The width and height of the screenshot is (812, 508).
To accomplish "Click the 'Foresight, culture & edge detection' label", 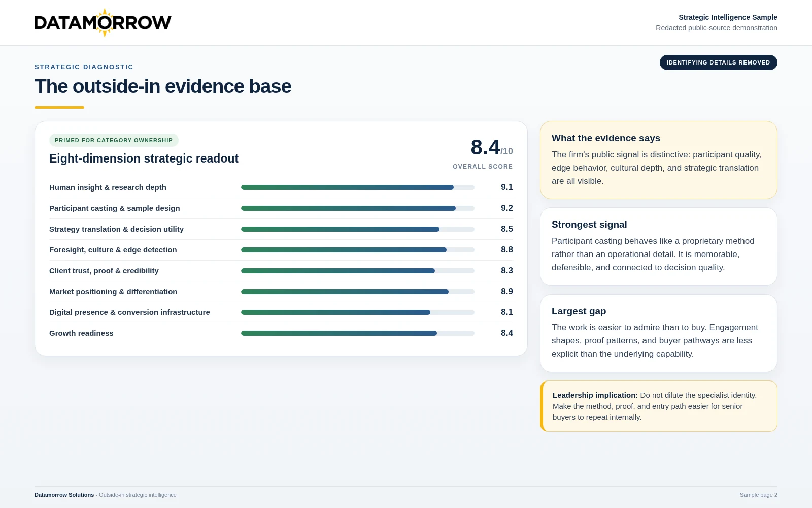I will pyautogui.click(x=113, y=250).
